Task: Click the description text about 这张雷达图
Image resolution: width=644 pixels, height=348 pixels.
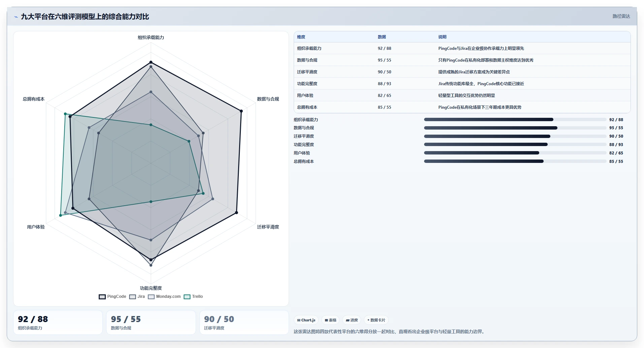Action: 390,332
